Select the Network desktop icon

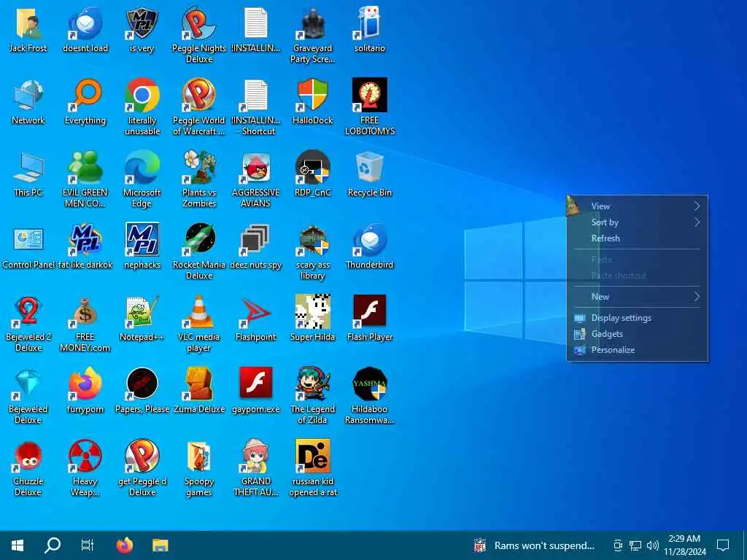[x=28, y=96]
